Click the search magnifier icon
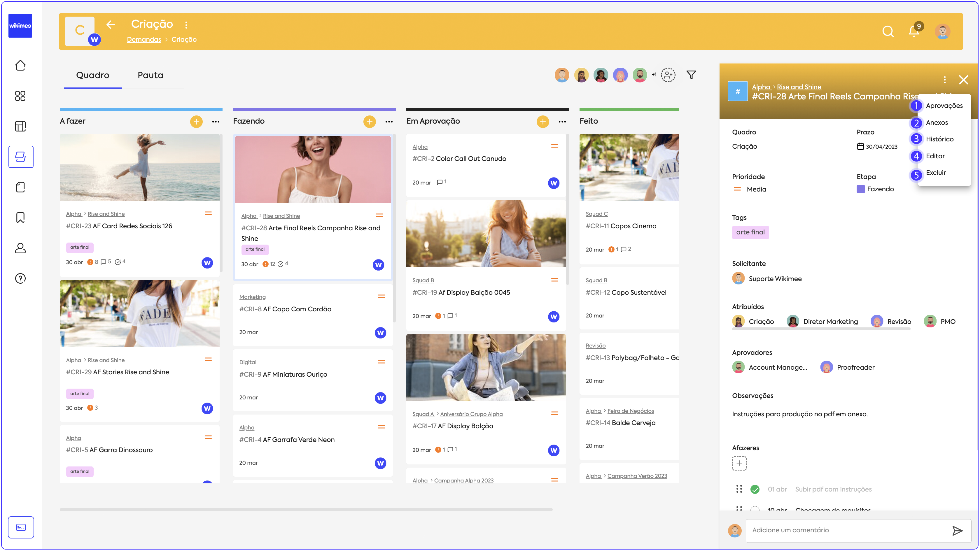This screenshot has width=980, height=551. (x=888, y=31)
